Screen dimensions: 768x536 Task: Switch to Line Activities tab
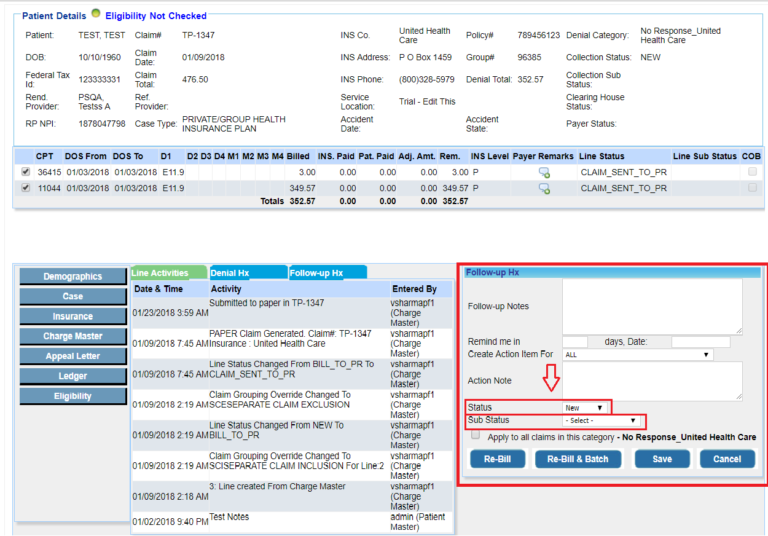click(x=168, y=273)
